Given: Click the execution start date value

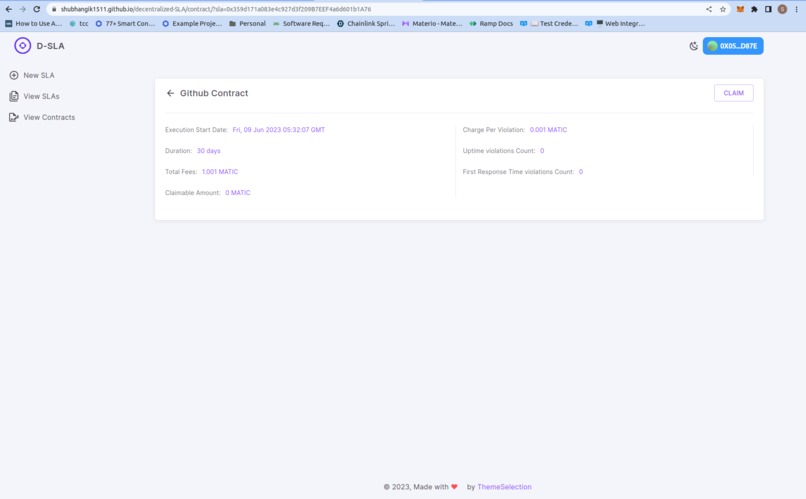Looking at the screenshot, I should coord(279,130).
